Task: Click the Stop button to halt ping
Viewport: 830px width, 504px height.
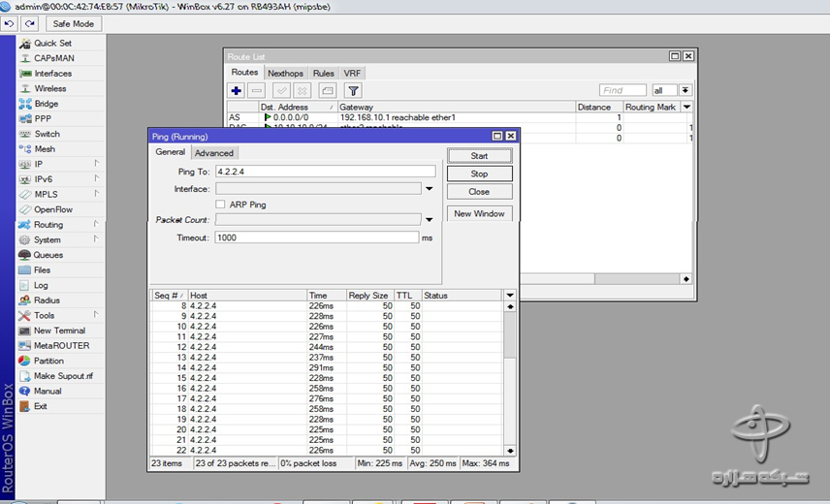Action: click(480, 174)
